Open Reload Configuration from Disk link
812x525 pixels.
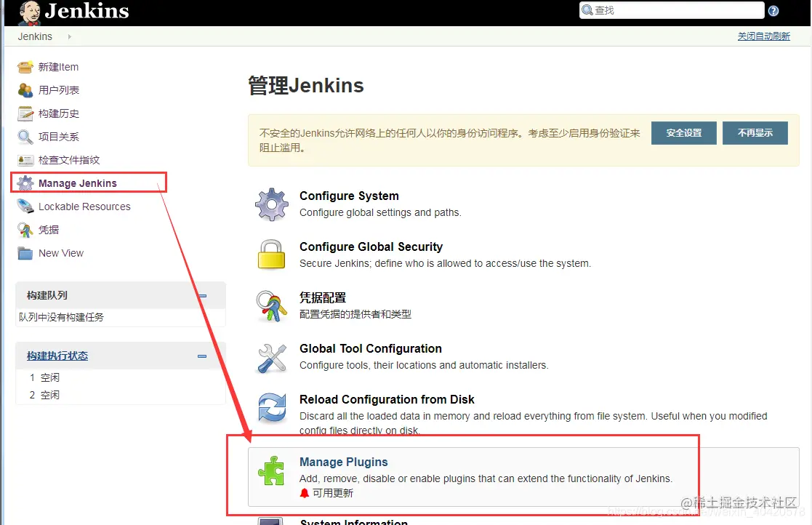(x=387, y=400)
